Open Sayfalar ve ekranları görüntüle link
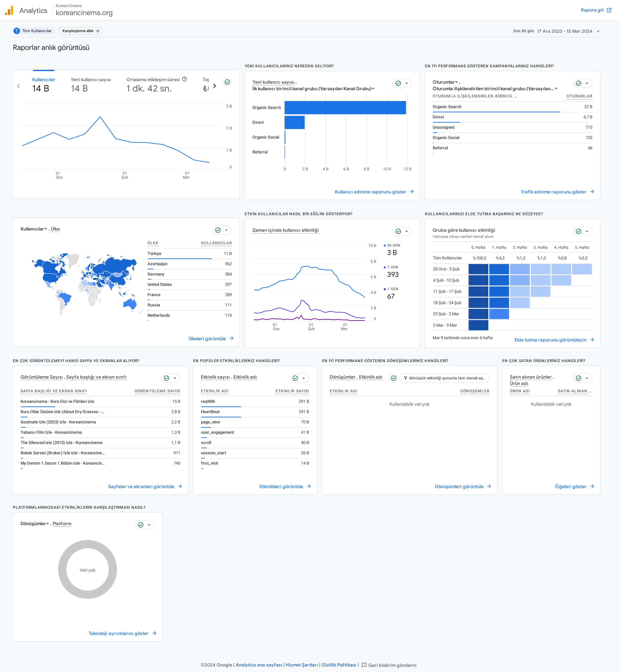This screenshot has width=620, height=672. (x=145, y=486)
